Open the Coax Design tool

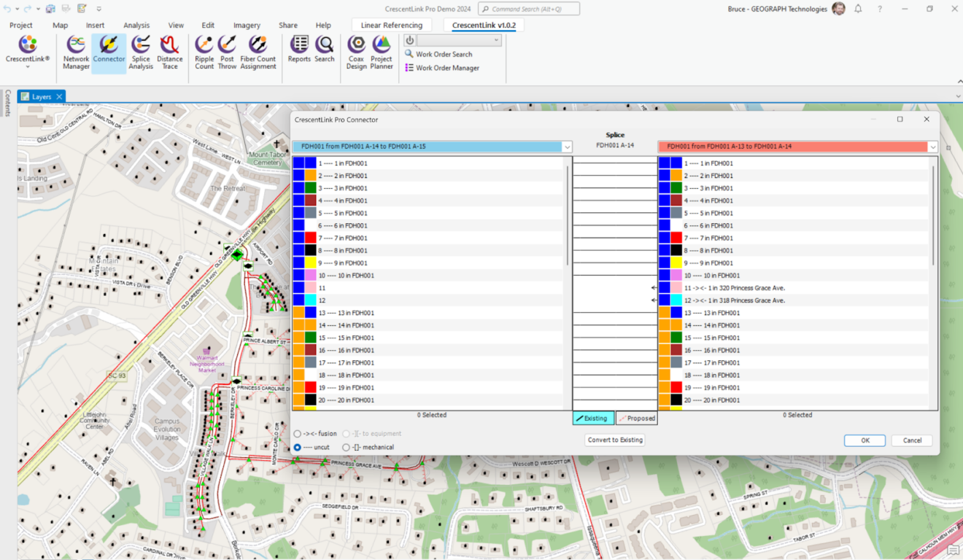tap(357, 52)
